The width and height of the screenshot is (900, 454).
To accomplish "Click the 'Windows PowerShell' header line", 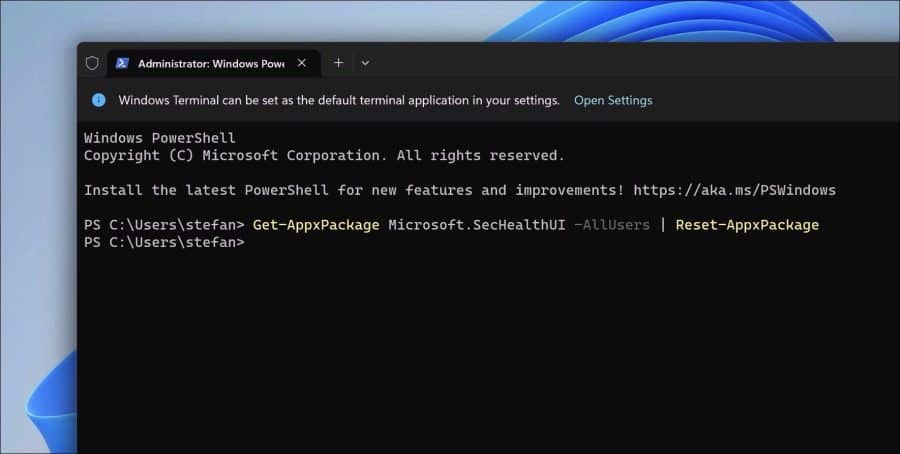I will (x=160, y=138).
